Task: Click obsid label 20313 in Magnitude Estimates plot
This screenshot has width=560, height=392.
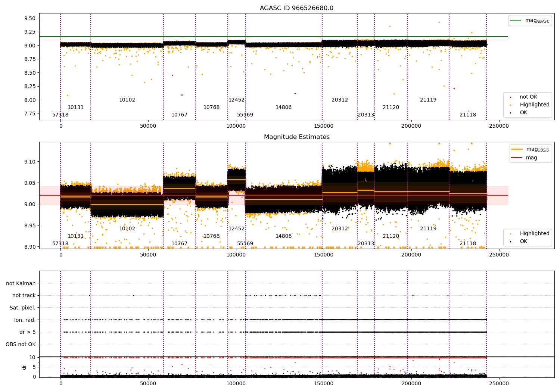Action: (x=366, y=243)
